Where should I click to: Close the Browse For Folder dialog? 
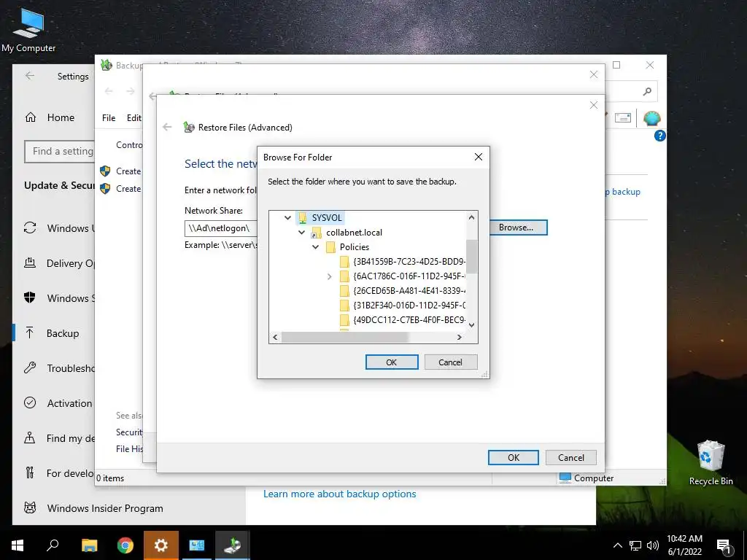tap(479, 157)
